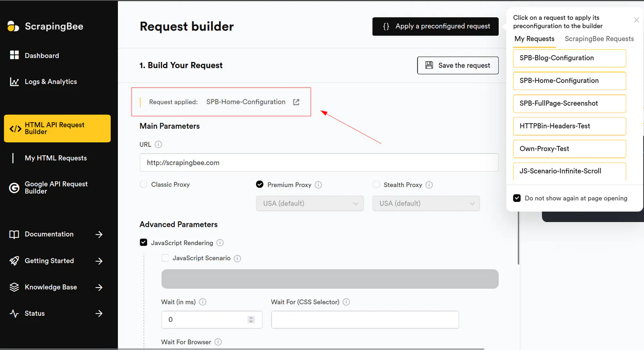Click info icon next to Wait (in ms)
The image size is (644, 350).
click(x=203, y=302)
